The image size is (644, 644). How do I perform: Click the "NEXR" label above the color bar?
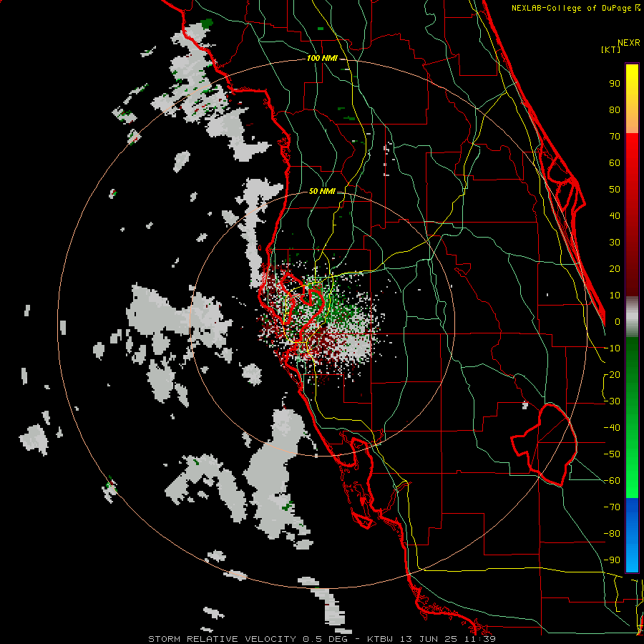(x=629, y=43)
